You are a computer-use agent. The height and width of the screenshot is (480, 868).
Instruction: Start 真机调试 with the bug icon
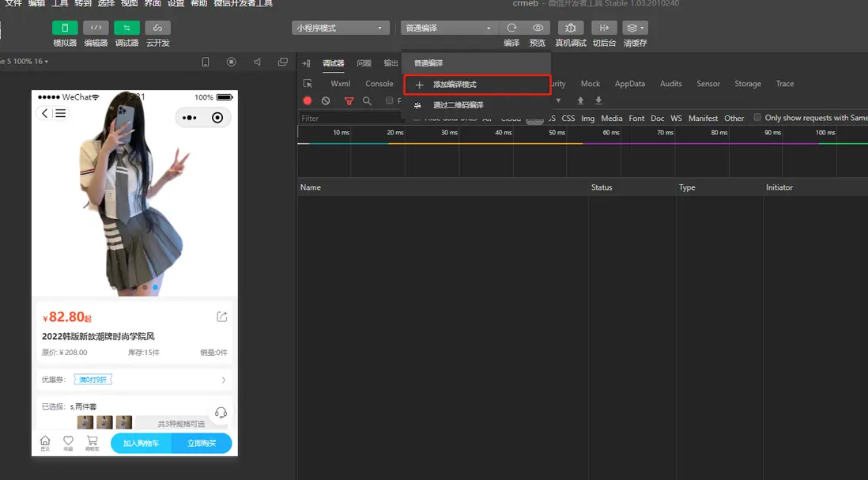click(571, 28)
